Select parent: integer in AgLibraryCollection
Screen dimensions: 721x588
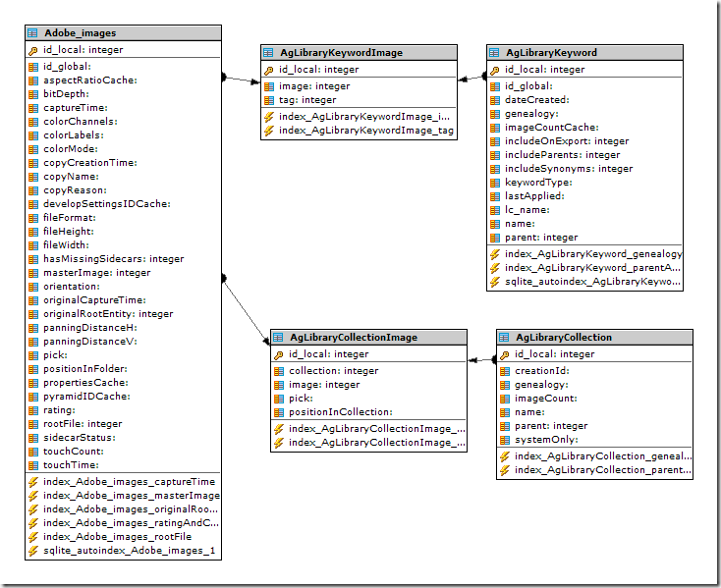(x=551, y=426)
